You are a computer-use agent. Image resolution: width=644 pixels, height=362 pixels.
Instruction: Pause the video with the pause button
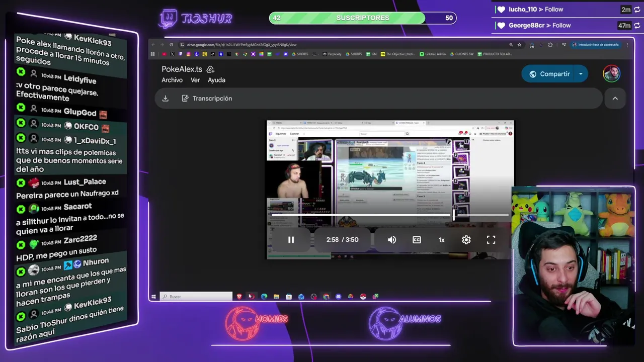click(291, 240)
